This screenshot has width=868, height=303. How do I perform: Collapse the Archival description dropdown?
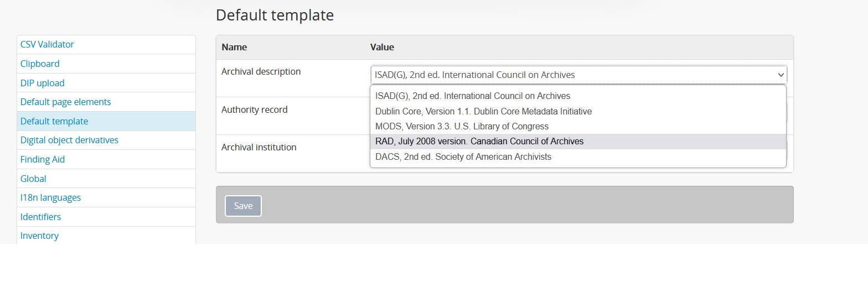tap(578, 75)
